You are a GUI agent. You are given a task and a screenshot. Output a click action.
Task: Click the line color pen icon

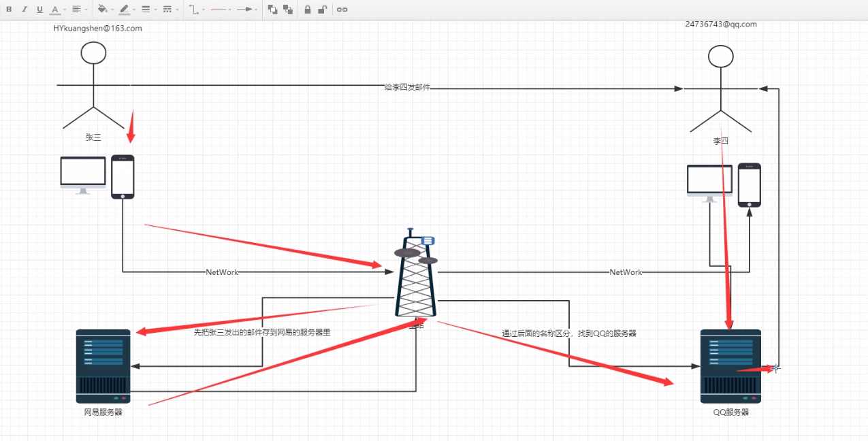pyautogui.click(x=124, y=10)
